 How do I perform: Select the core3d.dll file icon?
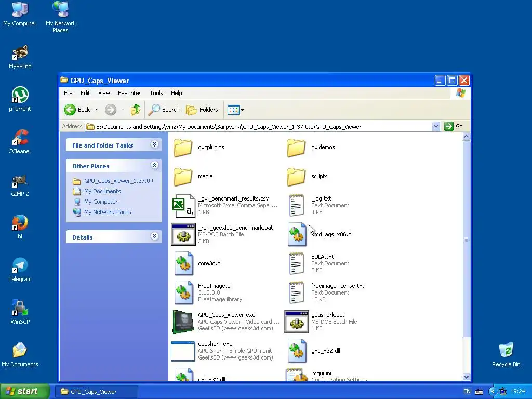183,263
